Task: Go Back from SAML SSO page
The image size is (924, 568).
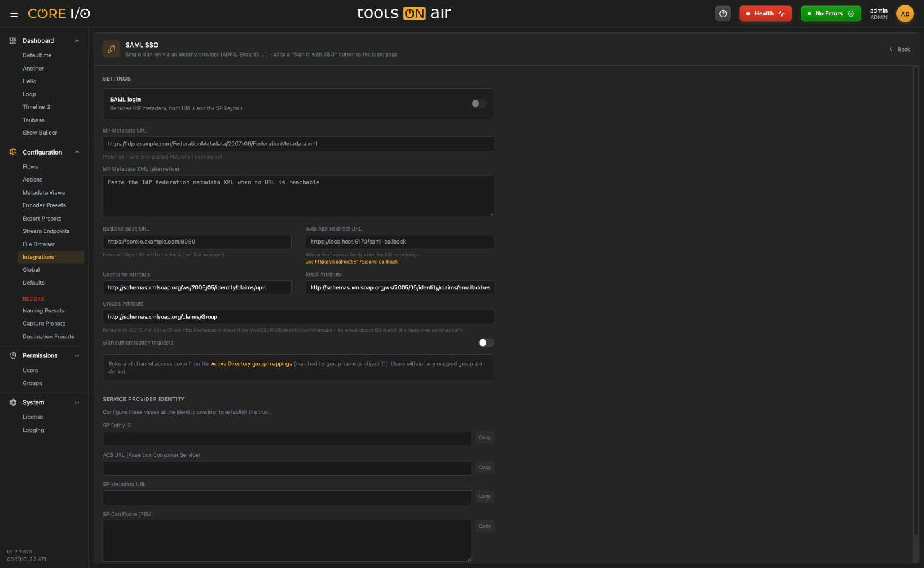Action: 900,49
